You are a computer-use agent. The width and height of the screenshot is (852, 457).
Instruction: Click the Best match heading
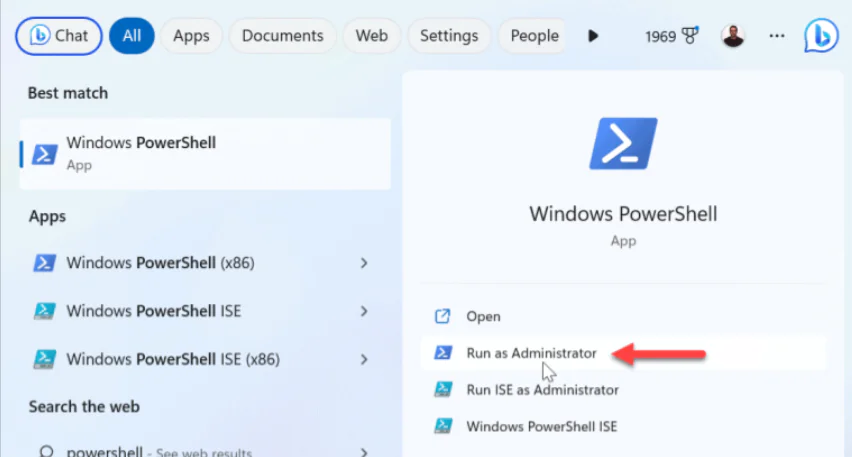click(x=68, y=93)
